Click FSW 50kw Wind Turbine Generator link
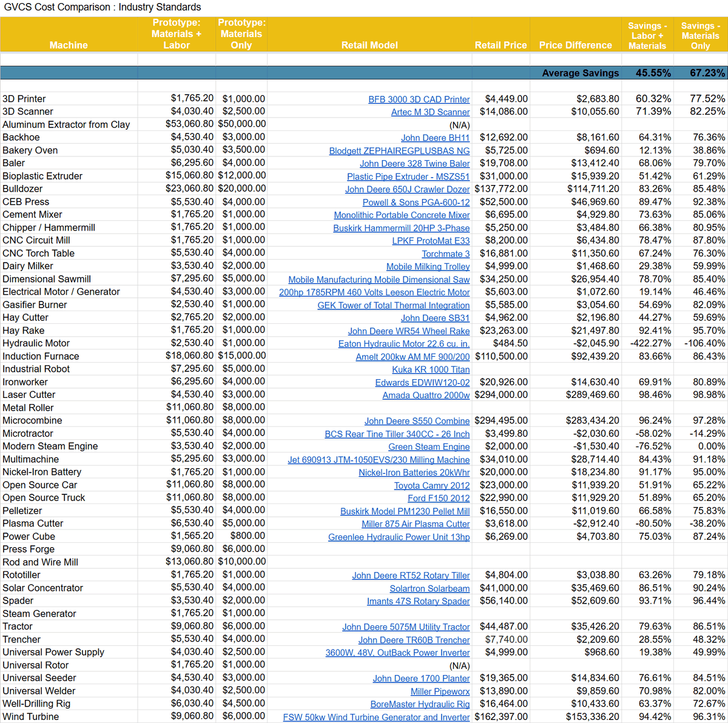This screenshot has width=728, height=723. coord(376,717)
